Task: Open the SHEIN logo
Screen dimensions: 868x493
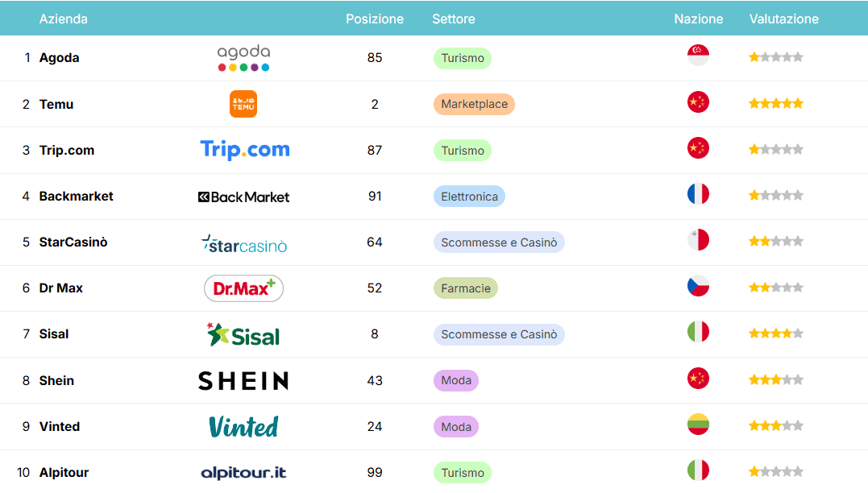Action: click(243, 380)
